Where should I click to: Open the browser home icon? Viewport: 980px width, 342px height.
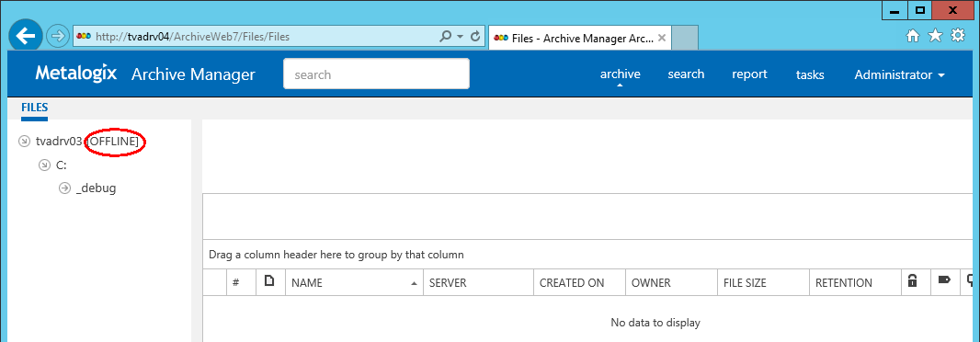click(x=913, y=36)
